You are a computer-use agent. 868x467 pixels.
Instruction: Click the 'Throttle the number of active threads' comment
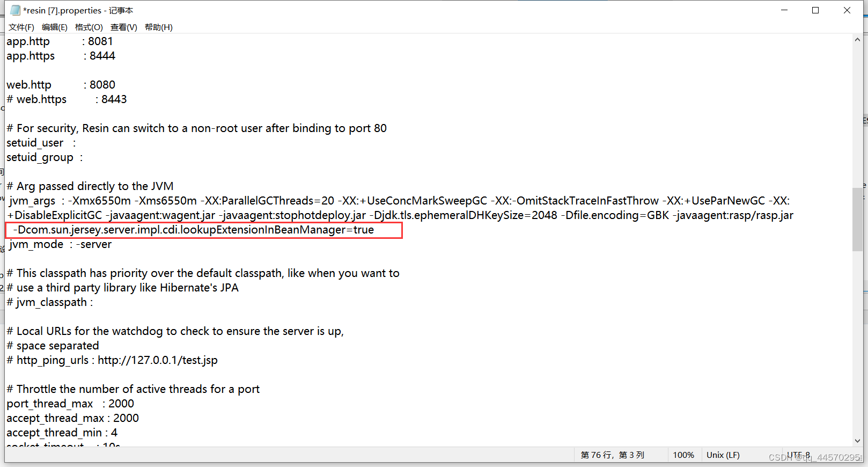point(133,389)
